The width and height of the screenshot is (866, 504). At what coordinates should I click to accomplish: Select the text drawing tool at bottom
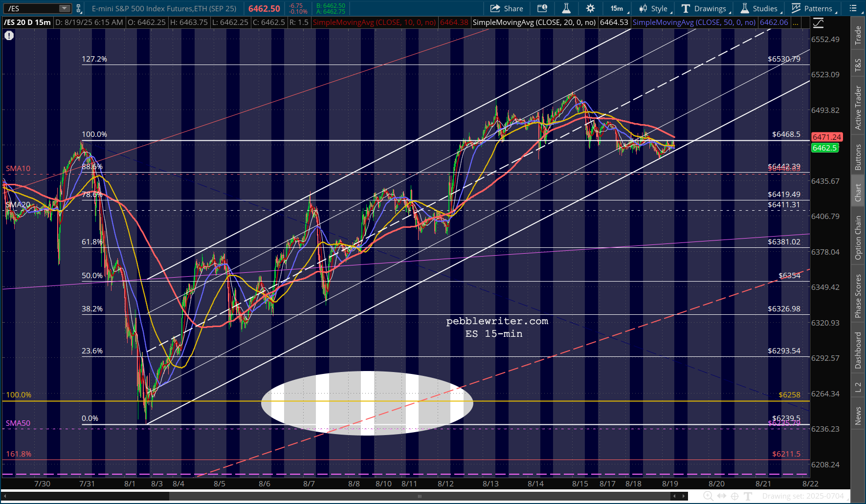coord(748,496)
